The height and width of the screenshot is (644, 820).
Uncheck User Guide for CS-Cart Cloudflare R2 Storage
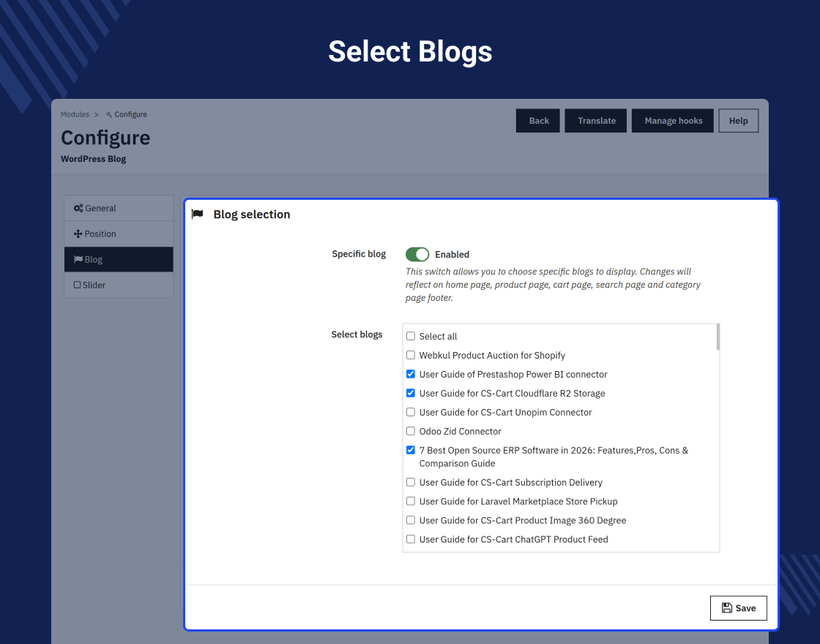[411, 393]
